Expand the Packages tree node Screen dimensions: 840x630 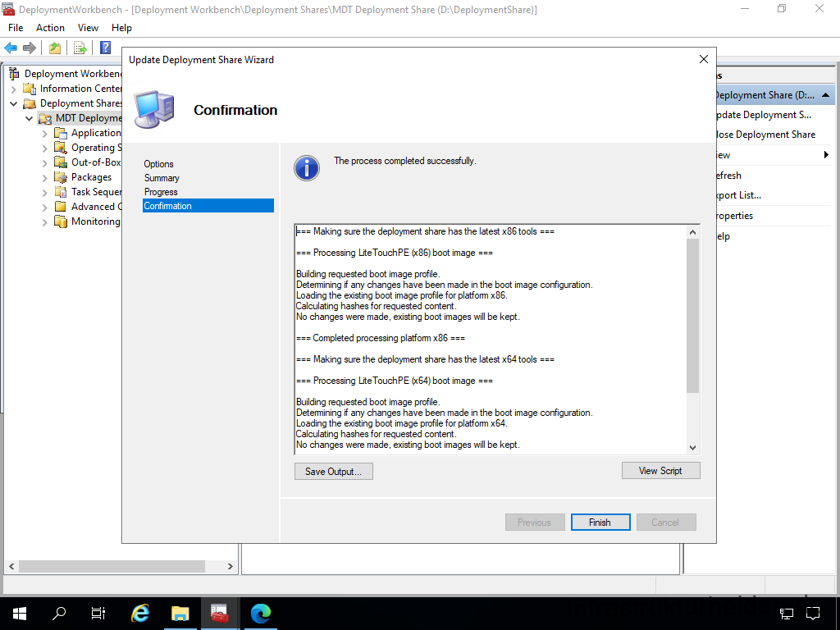(x=45, y=178)
